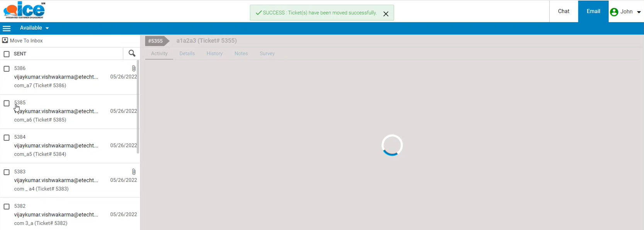Viewport: 644px width, 230px height.
Task: Click the ticket list scrollbar
Action: tap(138, 107)
